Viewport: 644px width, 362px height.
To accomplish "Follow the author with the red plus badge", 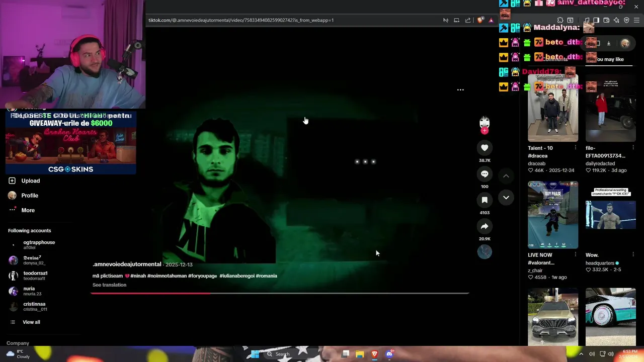I will pos(485,131).
